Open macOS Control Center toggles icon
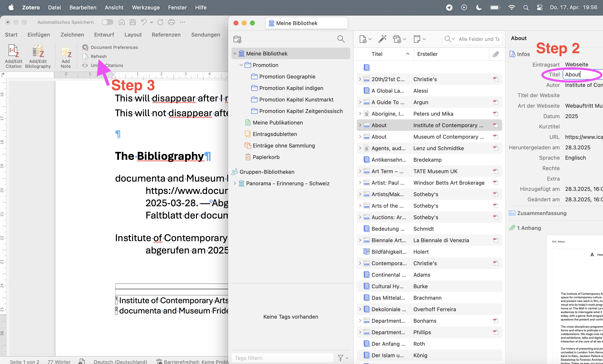 pos(540,8)
